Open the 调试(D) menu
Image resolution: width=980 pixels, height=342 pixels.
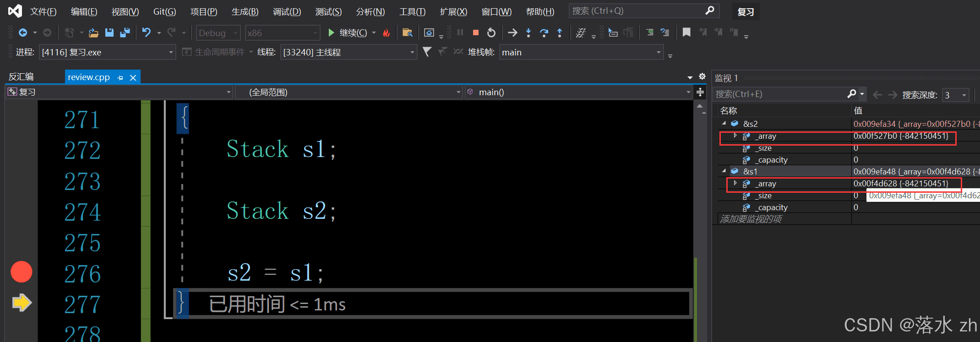click(287, 11)
